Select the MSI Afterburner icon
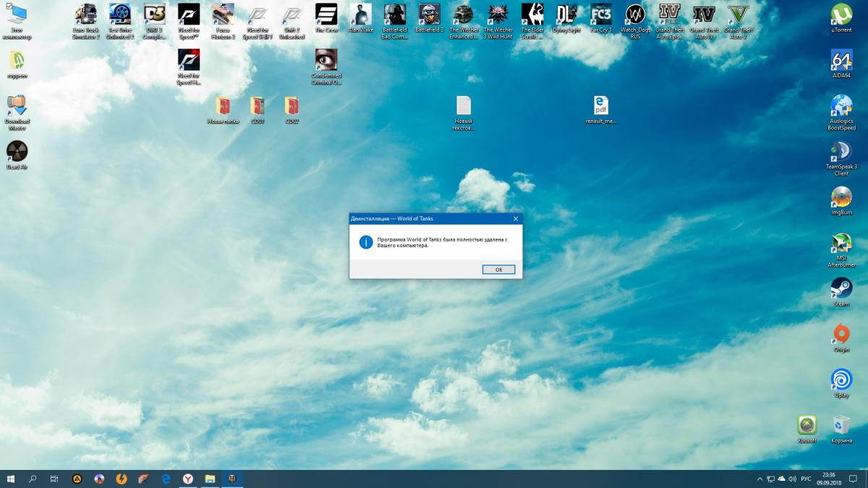 (x=841, y=244)
